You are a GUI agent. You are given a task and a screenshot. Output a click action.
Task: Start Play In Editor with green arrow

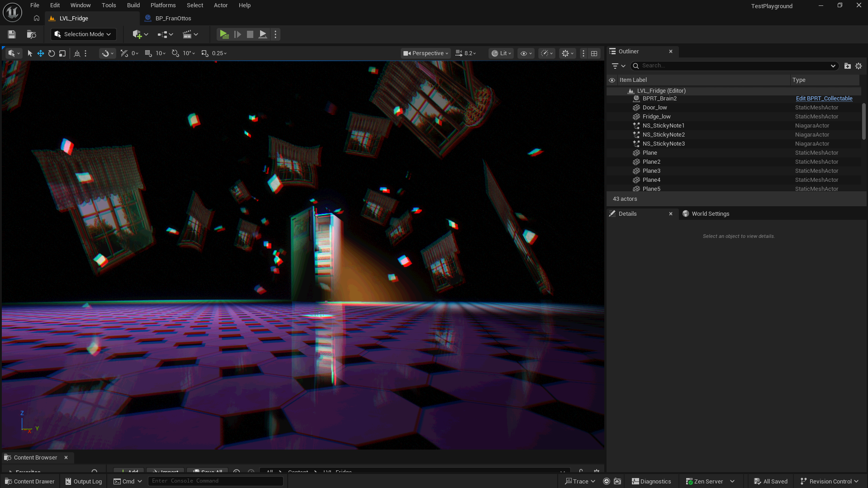coord(224,34)
